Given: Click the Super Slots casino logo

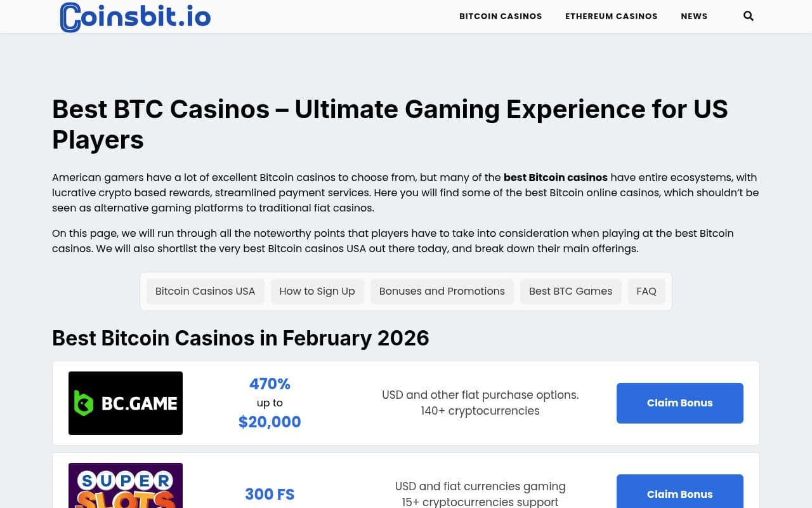Looking at the screenshot, I should point(126,486).
